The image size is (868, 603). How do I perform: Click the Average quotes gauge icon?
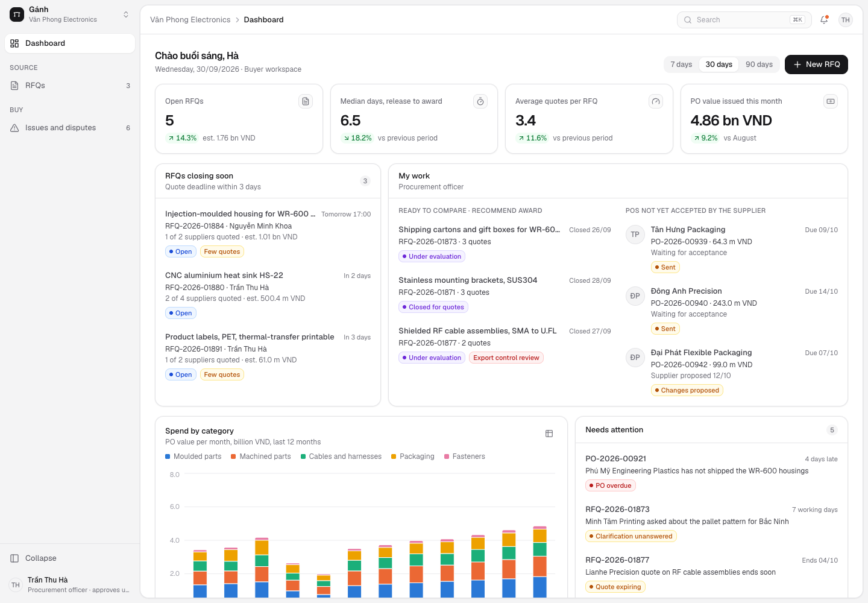coord(656,101)
